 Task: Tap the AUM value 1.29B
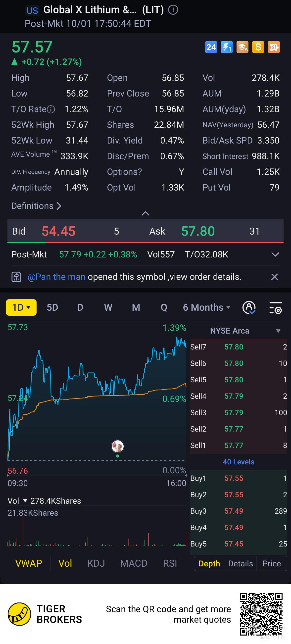tap(268, 94)
